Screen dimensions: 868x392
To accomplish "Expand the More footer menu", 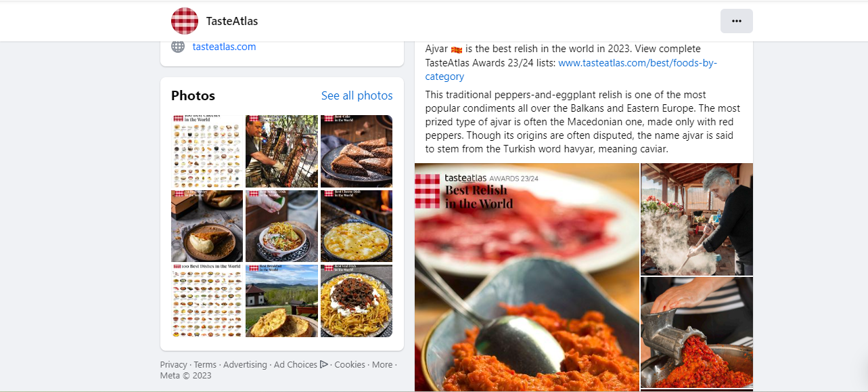I will pos(382,365).
